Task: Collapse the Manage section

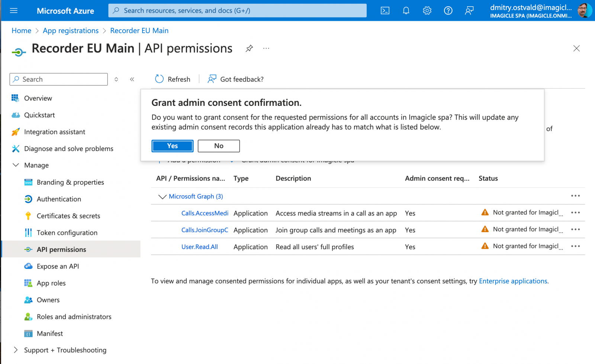Action: pyautogui.click(x=16, y=165)
